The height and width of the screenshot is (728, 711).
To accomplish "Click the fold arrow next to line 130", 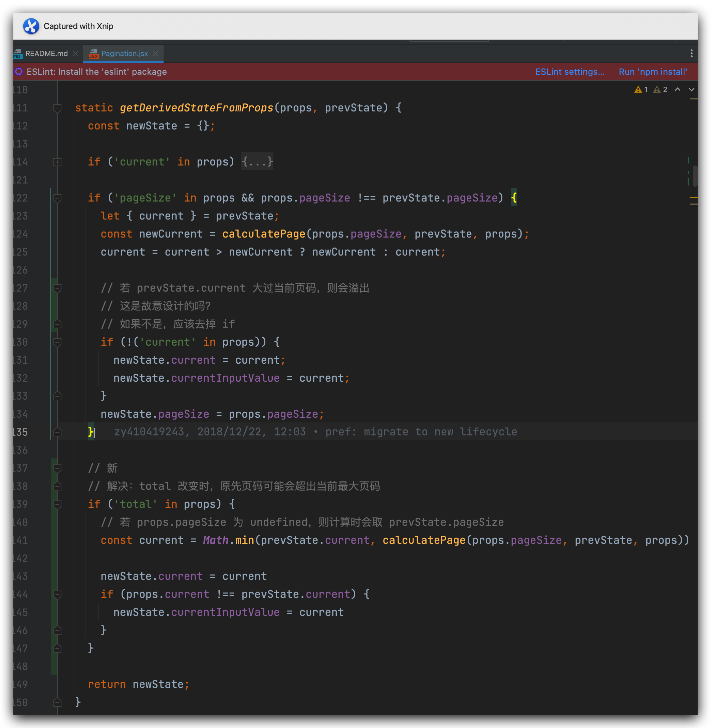I will tap(57, 342).
